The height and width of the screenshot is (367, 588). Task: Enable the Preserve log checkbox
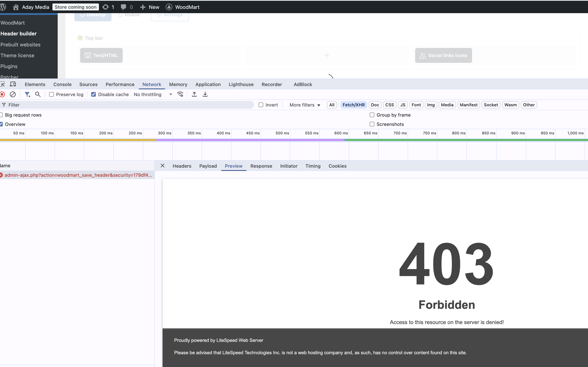click(51, 94)
